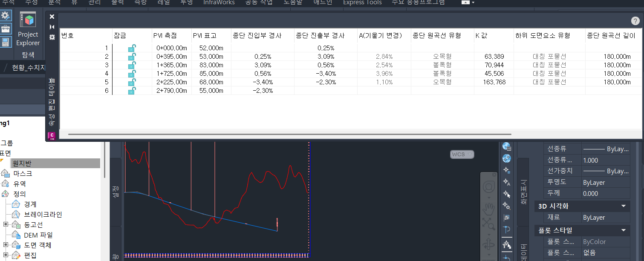Collapse the 3D 시각화 section
Viewport: 644px width, 261px height.
click(624, 206)
